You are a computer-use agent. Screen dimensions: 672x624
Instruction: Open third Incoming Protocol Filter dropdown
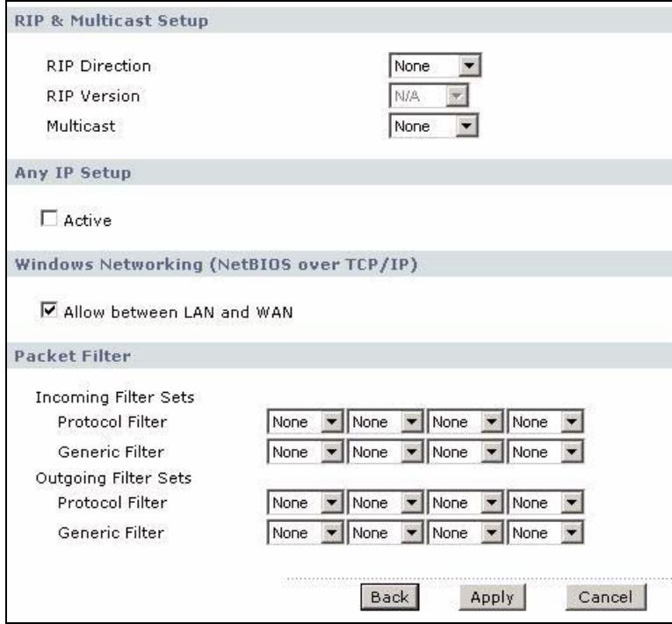[465, 422]
